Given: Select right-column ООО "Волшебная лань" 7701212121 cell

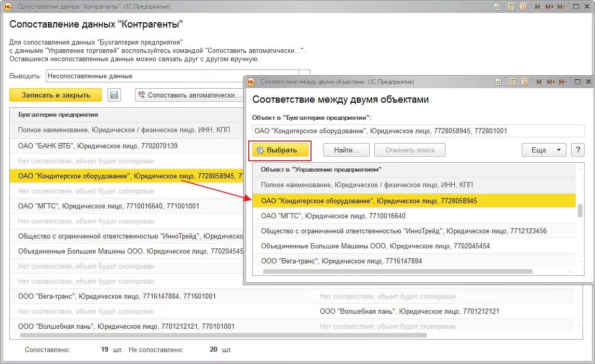Looking at the screenshot, I should click(410, 311).
